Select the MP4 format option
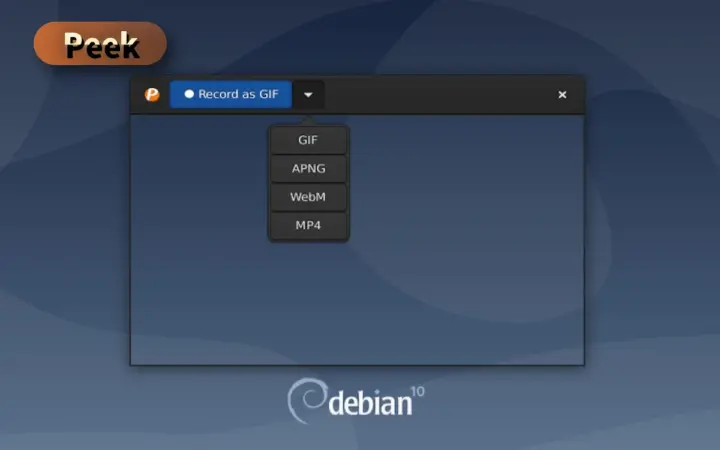Image resolution: width=720 pixels, height=450 pixels. [x=308, y=225]
